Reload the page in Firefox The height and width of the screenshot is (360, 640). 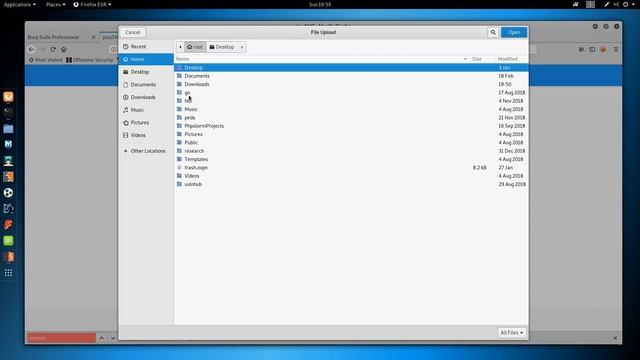tap(53, 49)
